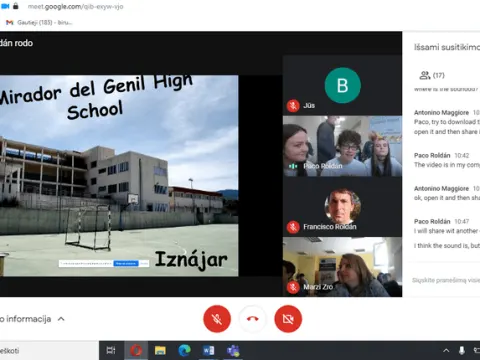This screenshot has width=480, height=360.
Task: Click first Antonino Maggiore message name
Action: coord(441,113)
